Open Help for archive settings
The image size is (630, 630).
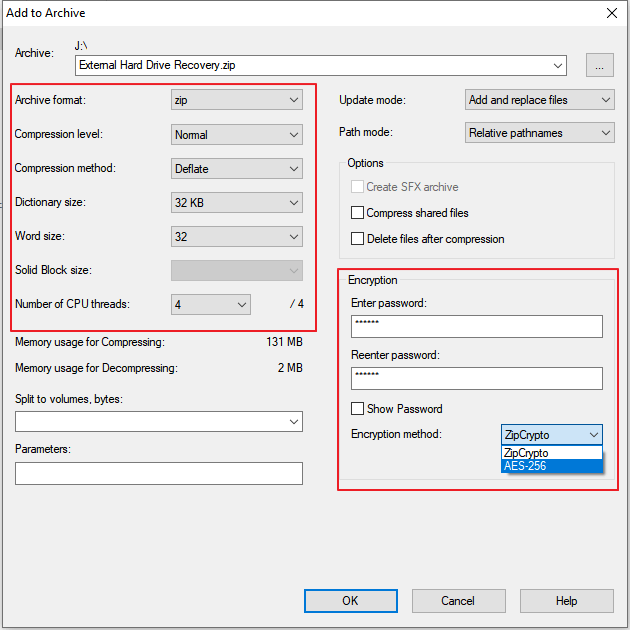click(x=566, y=600)
